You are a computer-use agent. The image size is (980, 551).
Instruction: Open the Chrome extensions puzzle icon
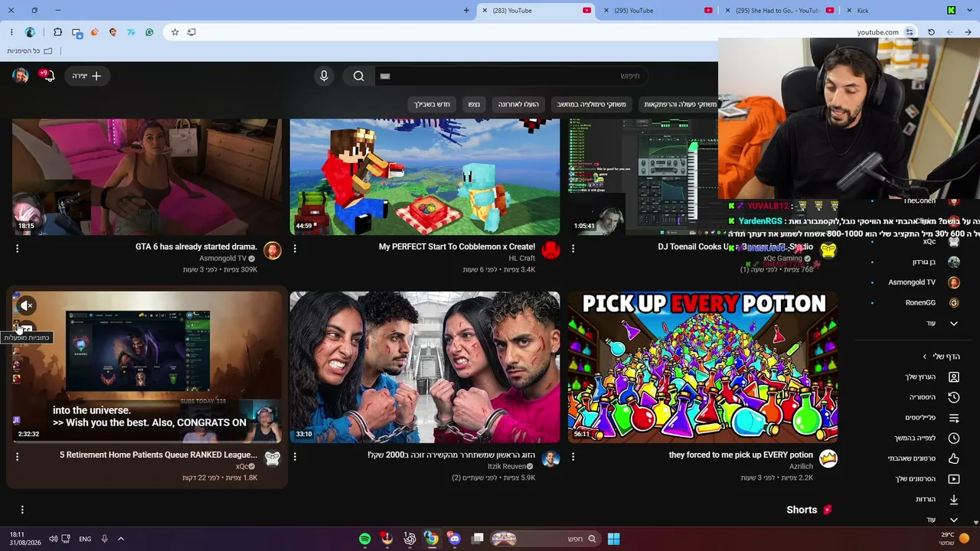(x=57, y=32)
